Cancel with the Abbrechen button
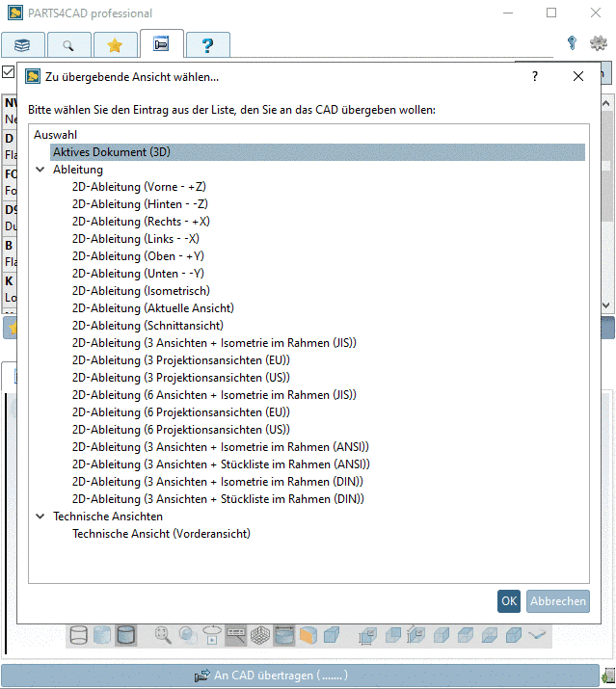The height and width of the screenshot is (689, 616). click(558, 601)
